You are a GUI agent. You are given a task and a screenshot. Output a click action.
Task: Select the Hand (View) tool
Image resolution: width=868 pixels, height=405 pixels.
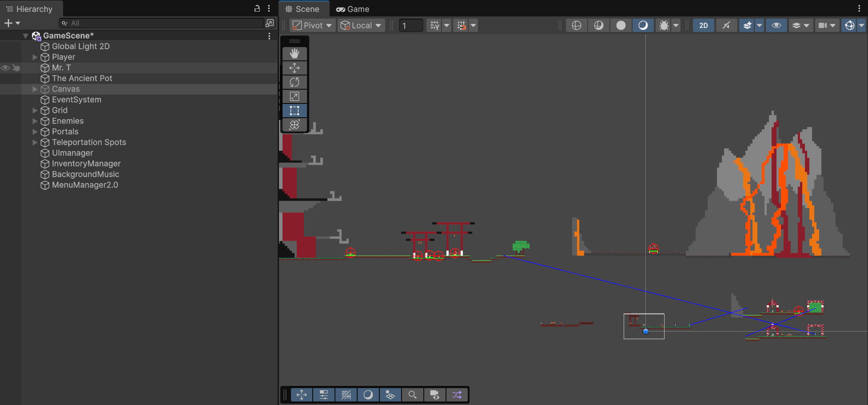295,54
